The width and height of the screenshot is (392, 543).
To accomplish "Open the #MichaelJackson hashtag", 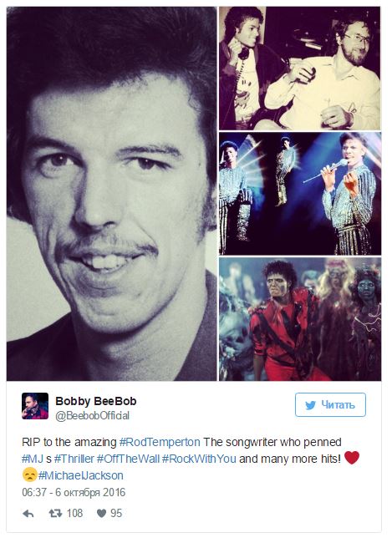I will click(x=81, y=475).
